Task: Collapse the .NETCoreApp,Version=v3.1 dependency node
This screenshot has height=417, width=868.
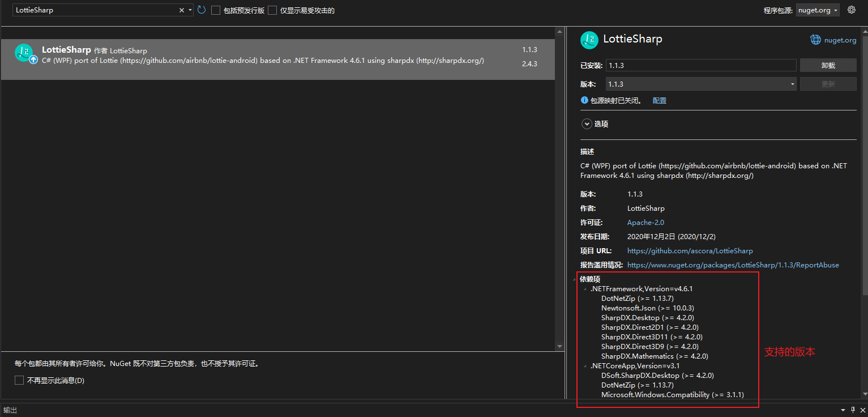Action: point(584,365)
